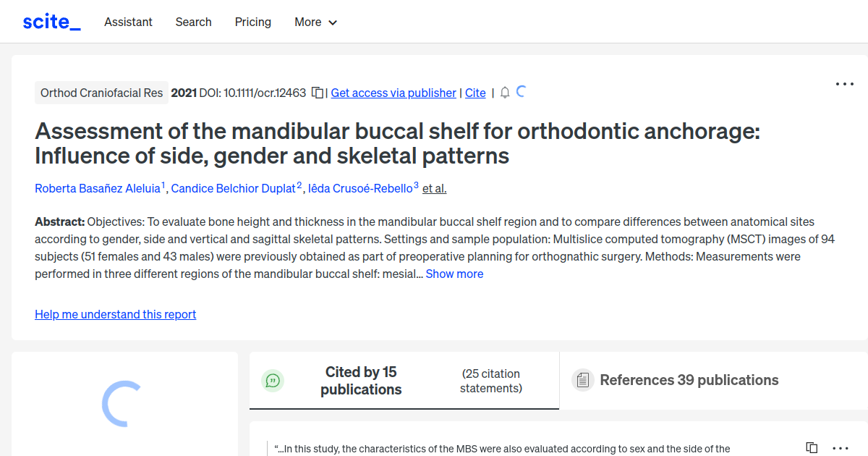Open the Assistant page
The height and width of the screenshot is (456, 868).
128,22
